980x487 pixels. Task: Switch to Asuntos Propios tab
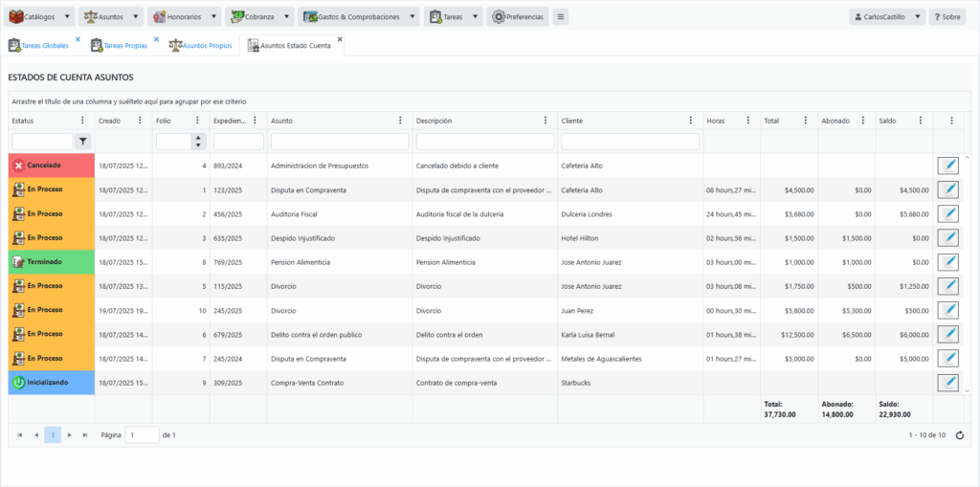pyautogui.click(x=199, y=45)
